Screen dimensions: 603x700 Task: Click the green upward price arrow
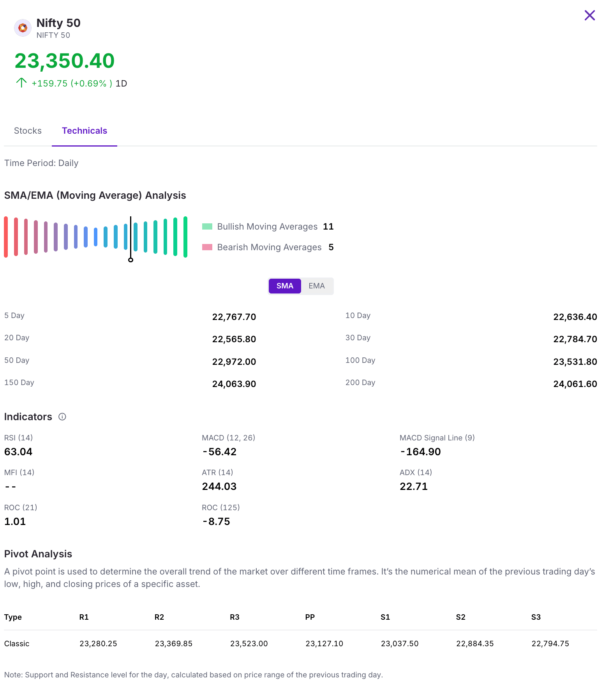click(x=21, y=83)
